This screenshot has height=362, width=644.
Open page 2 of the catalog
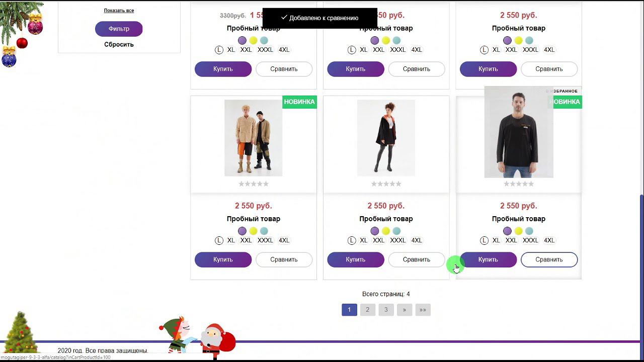point(367,310)
